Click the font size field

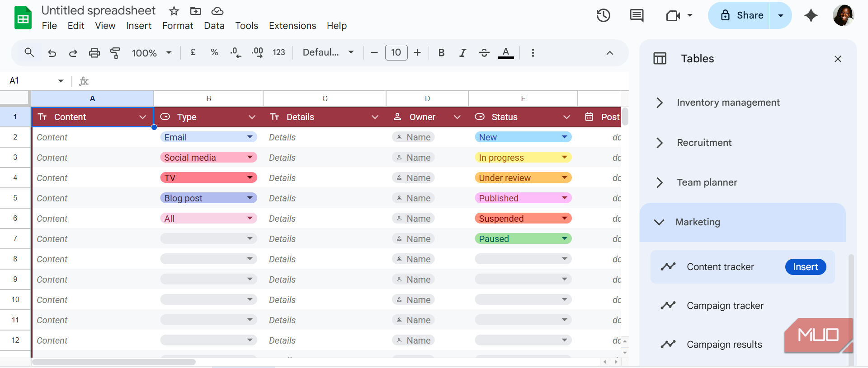click(396, 52)
